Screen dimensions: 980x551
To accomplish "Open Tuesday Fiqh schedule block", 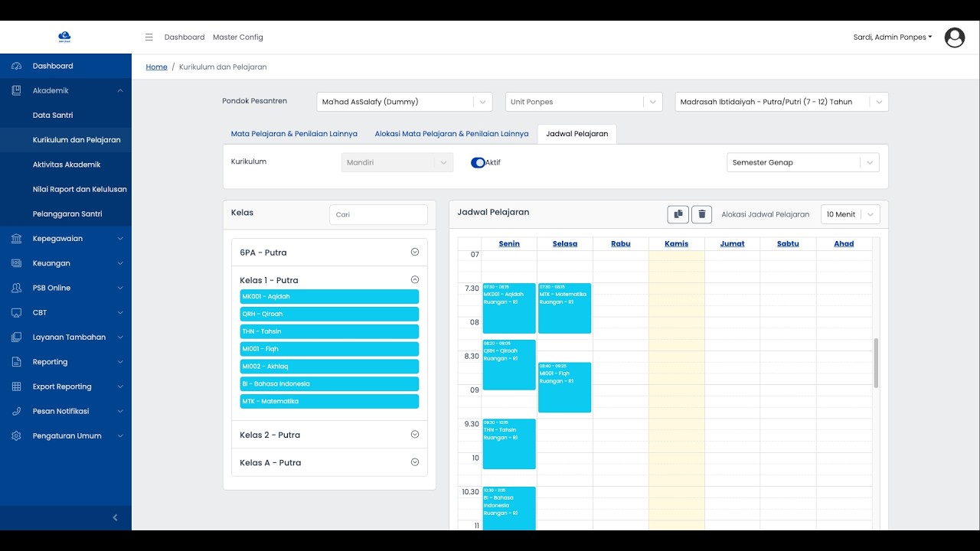I will click(x=564, y=387).
